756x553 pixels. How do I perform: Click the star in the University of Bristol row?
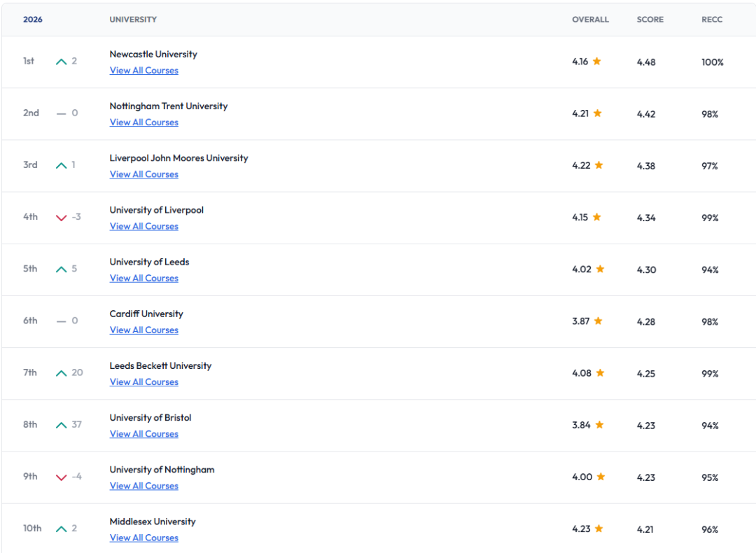[599, 425]
